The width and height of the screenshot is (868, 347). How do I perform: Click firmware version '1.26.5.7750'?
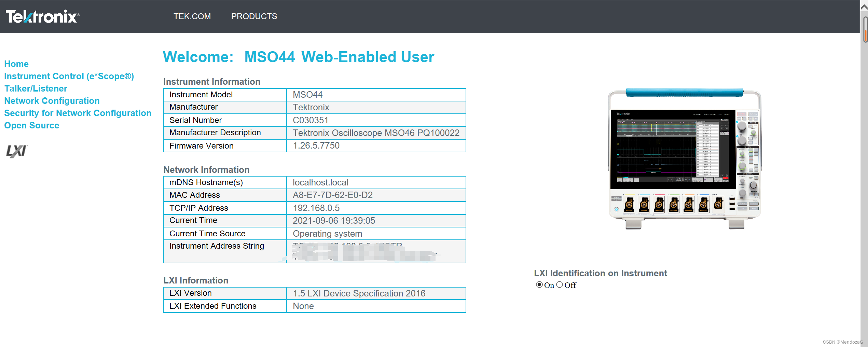pyautogui.click(x=316, y=145)
